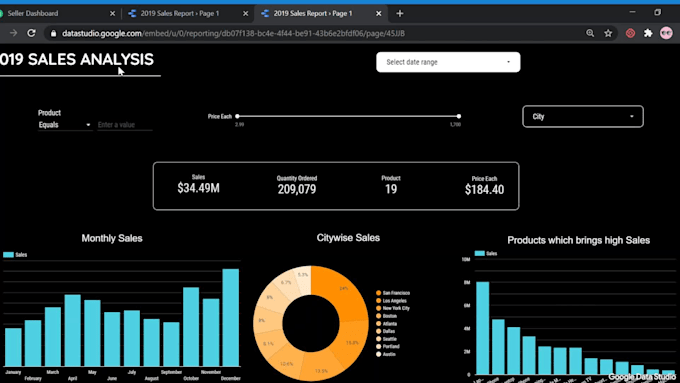680x383 pixels.
Task: Click the San Francisco legend entry
Action: click(x=393, y=293)
